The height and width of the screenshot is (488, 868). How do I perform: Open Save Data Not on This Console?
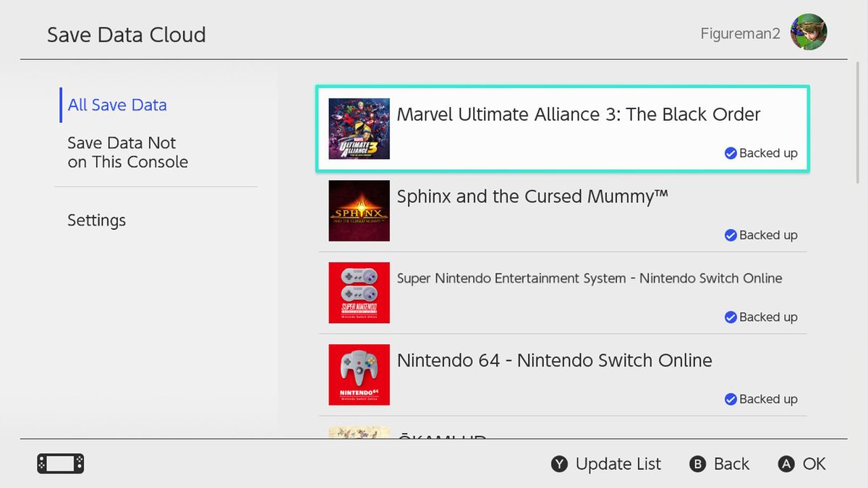(127, 153)
